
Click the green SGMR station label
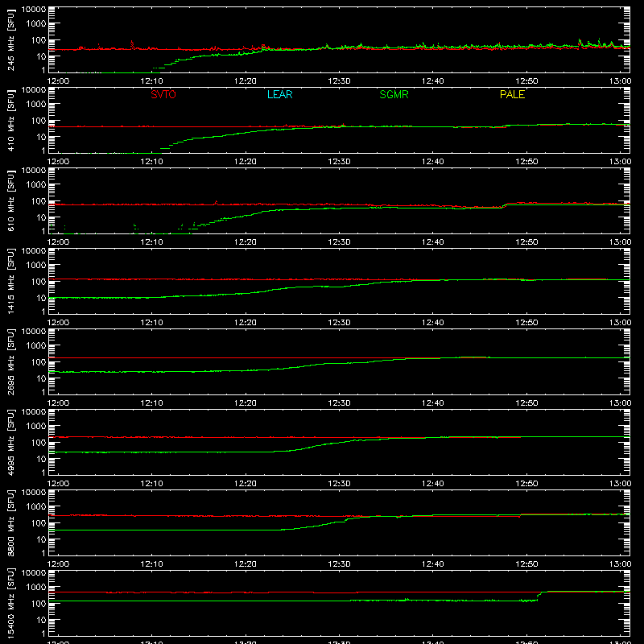(x=394, y=94)
